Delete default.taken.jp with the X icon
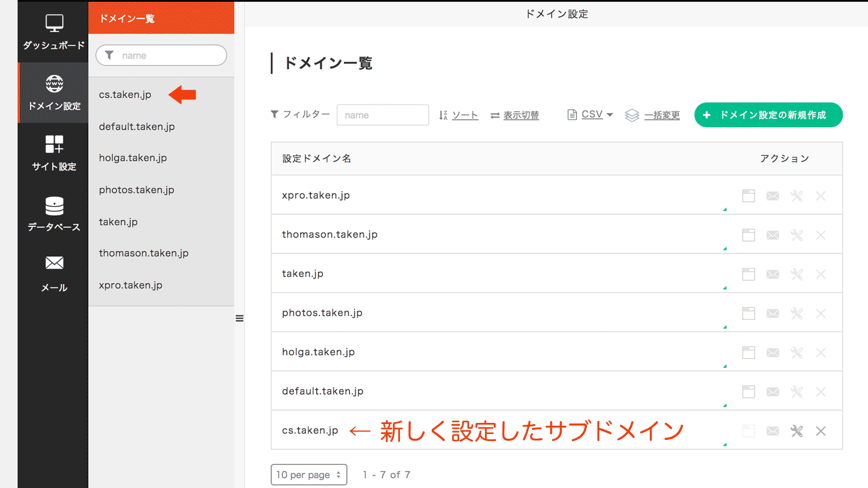868x488 pixels. tap(820, 392)
